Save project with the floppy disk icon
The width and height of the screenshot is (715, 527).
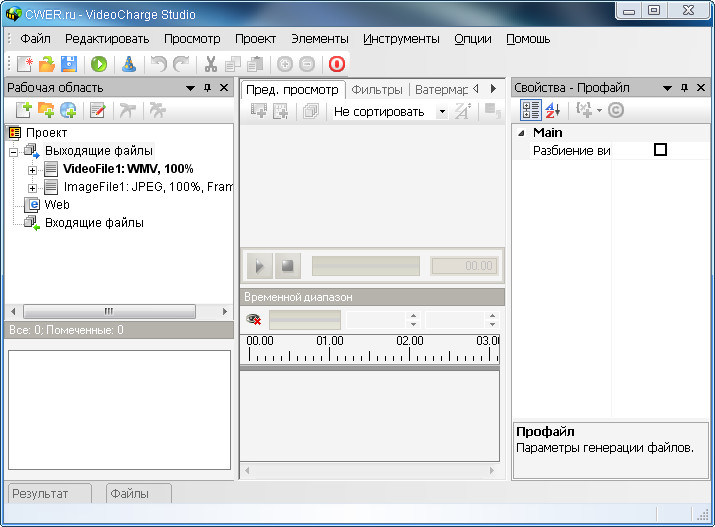click(x=69, y=64)
